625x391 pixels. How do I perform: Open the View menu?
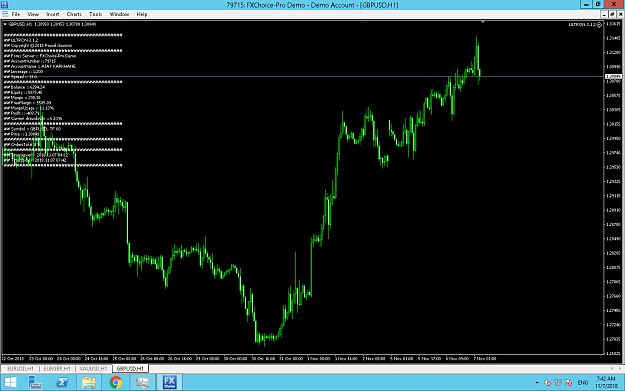[x=33, y=14]
